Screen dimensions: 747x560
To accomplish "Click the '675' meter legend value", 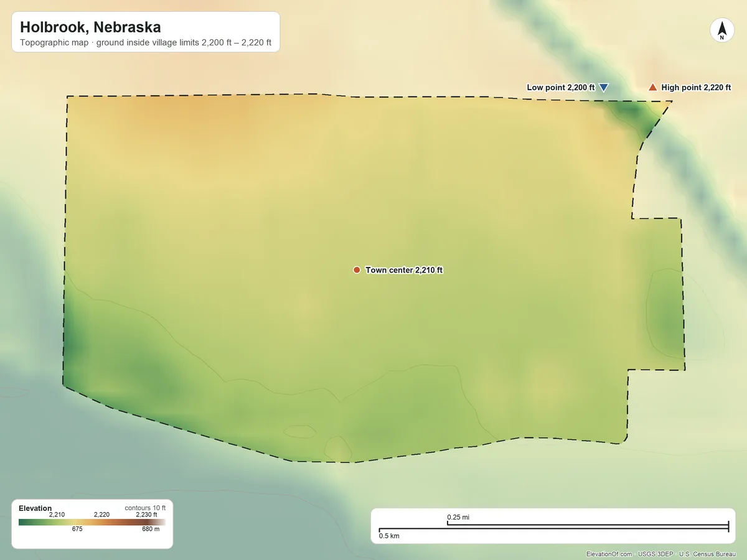I will pyautogui.click(x=77, y=530).
